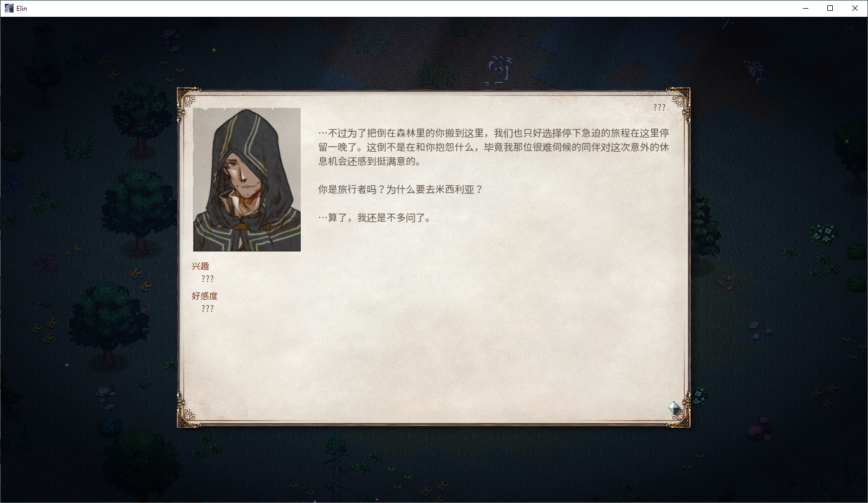Click the hooded character portrait
Screen dimensions: 868x503
point(247,179)
